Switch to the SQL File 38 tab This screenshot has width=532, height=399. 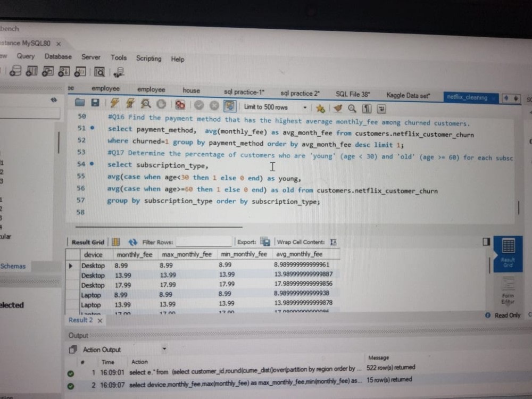coord(353,94)
